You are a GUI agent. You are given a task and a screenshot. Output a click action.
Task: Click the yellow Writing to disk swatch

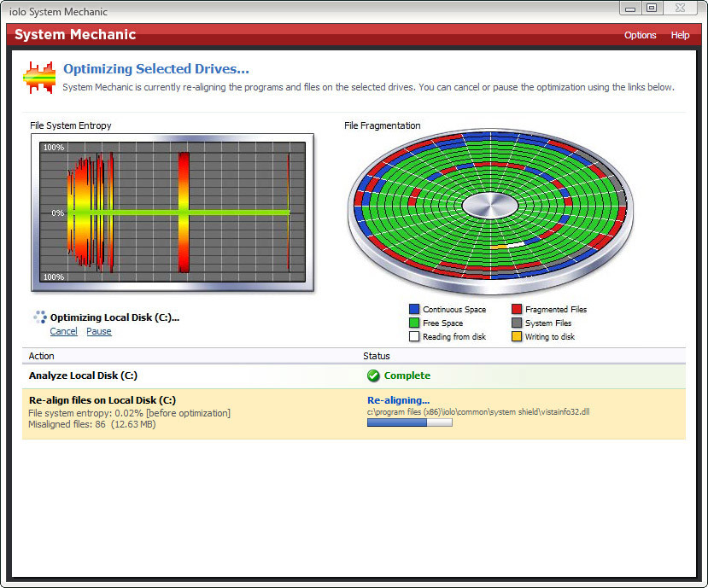pos(517,336)
